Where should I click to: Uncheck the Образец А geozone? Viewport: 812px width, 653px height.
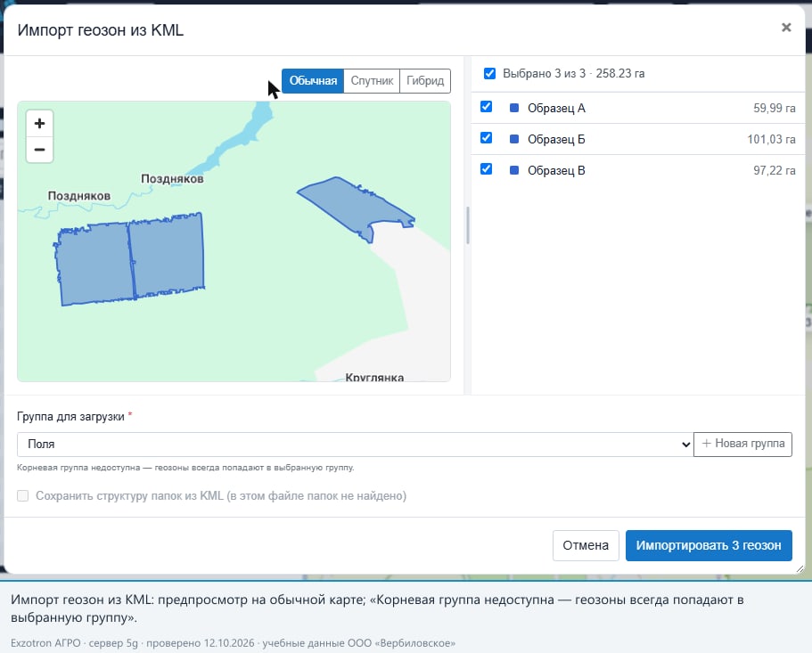pos(487,107)
